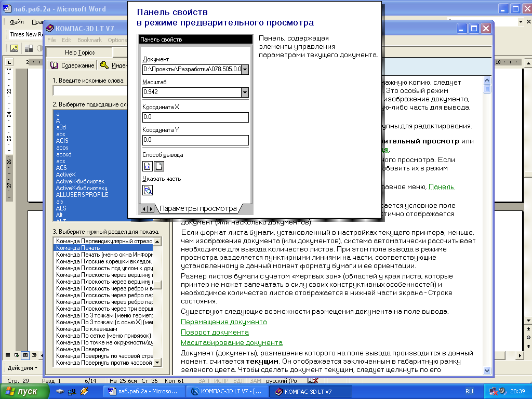Select topic 'Команда Плоскость через три вершины'
Image resolution: width=532 pixels, height=399 pixels.
coord(103,309)
